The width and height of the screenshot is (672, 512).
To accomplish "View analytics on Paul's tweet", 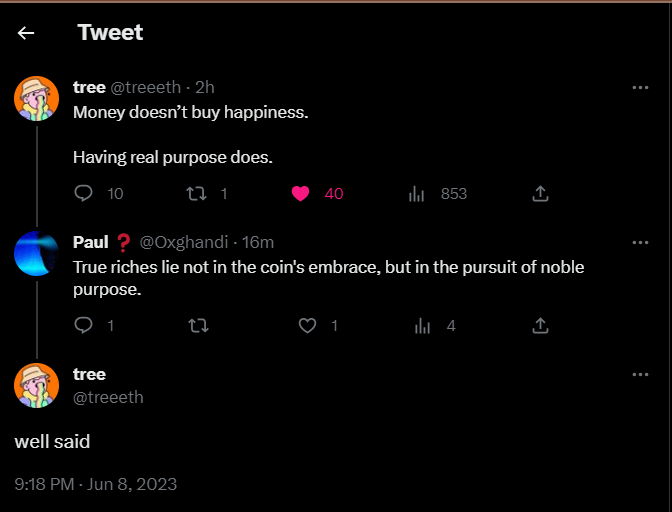I will click(422, 326).
